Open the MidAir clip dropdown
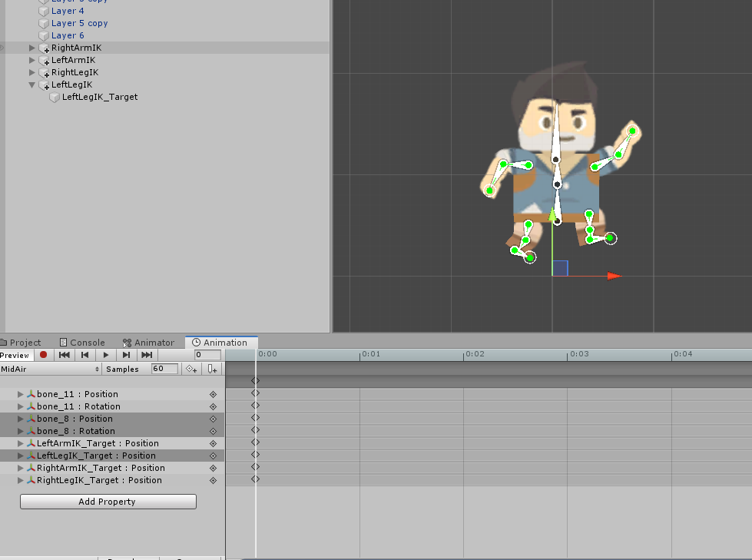 coord(51,369)
